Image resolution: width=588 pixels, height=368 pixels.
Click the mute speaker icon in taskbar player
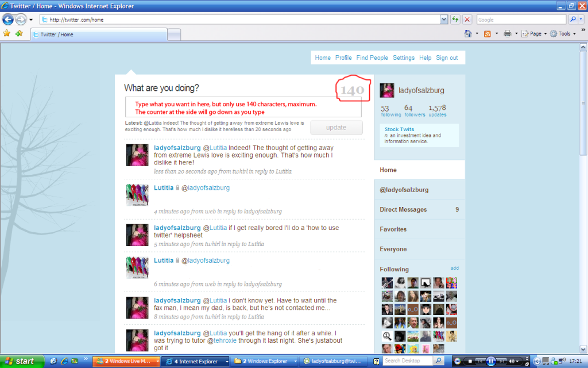click(x=512, y=361)
